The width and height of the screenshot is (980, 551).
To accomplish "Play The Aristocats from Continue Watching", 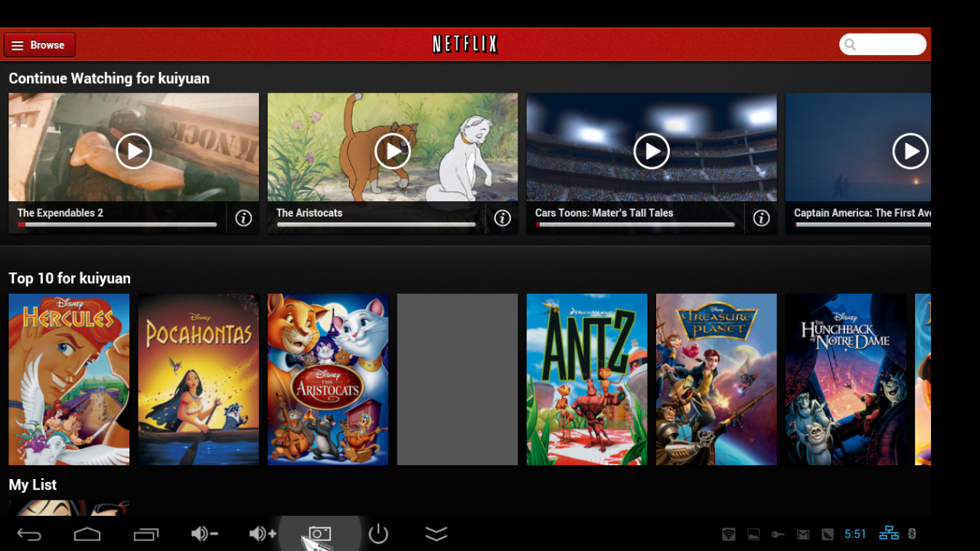I will [393, 152].
